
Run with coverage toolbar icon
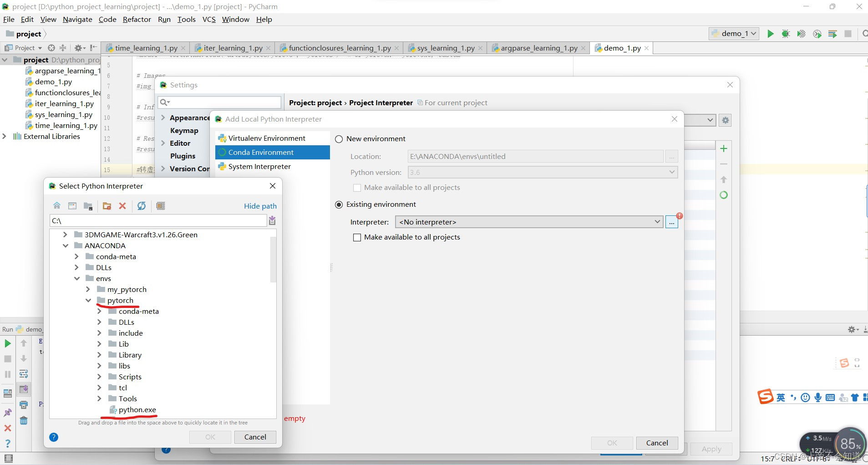pyautogui.click(x=801, y=34)
